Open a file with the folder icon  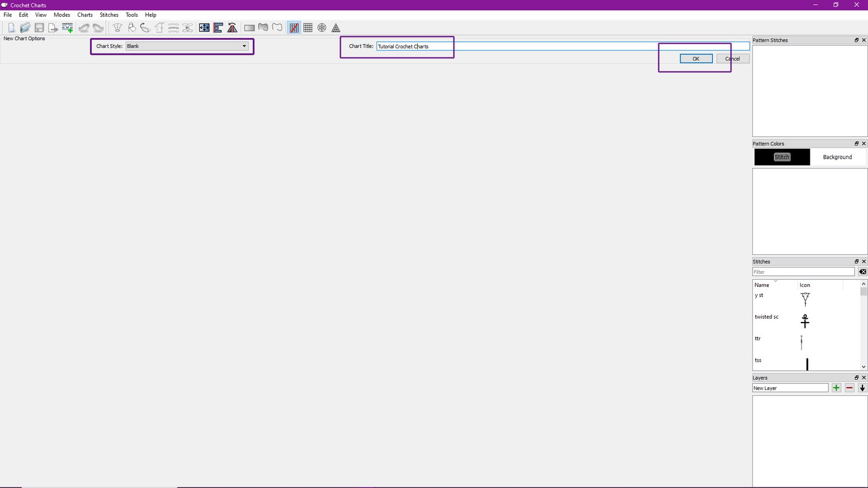click(25, 28)
